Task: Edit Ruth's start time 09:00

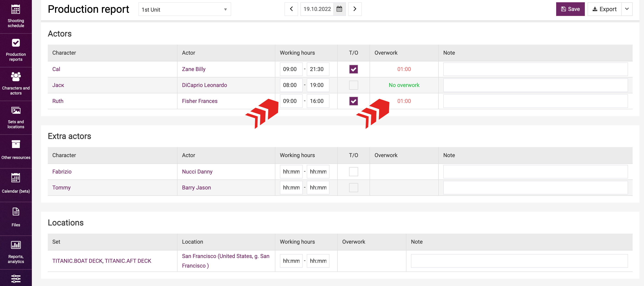Action: tap(291, 101)
